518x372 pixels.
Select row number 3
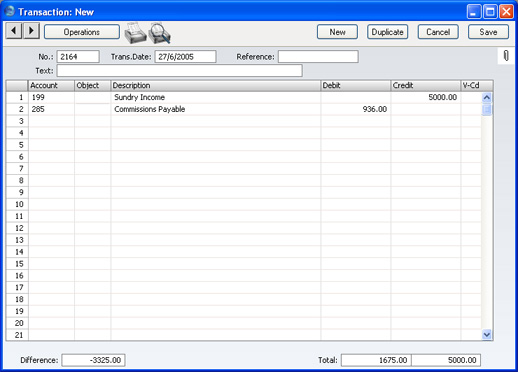pos(17,121)
